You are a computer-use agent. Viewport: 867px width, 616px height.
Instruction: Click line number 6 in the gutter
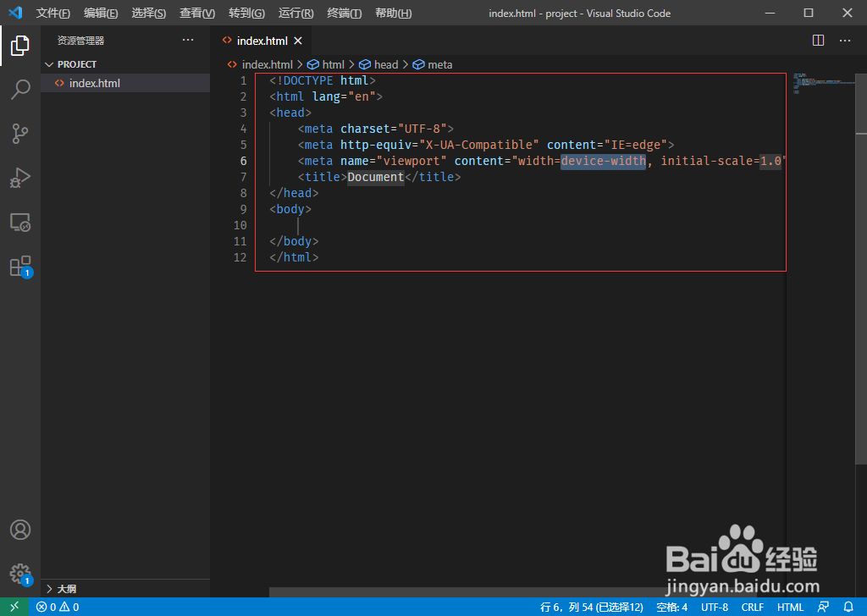coord(243,161)
